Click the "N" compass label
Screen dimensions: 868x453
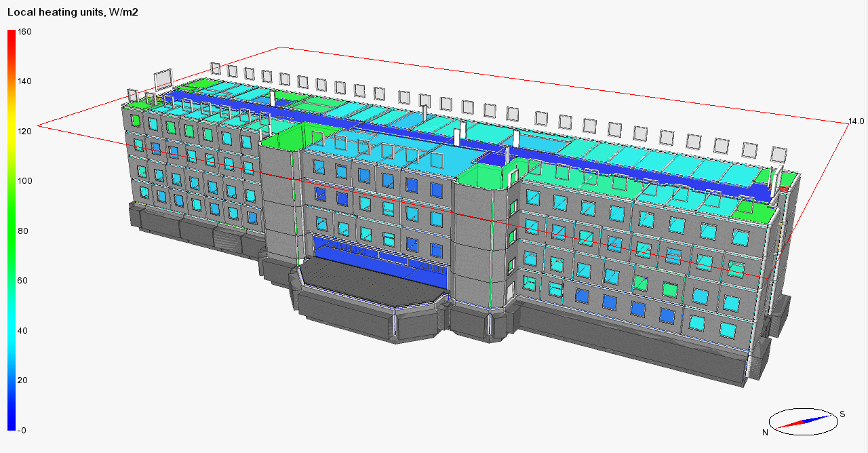(x=765, y=432)
